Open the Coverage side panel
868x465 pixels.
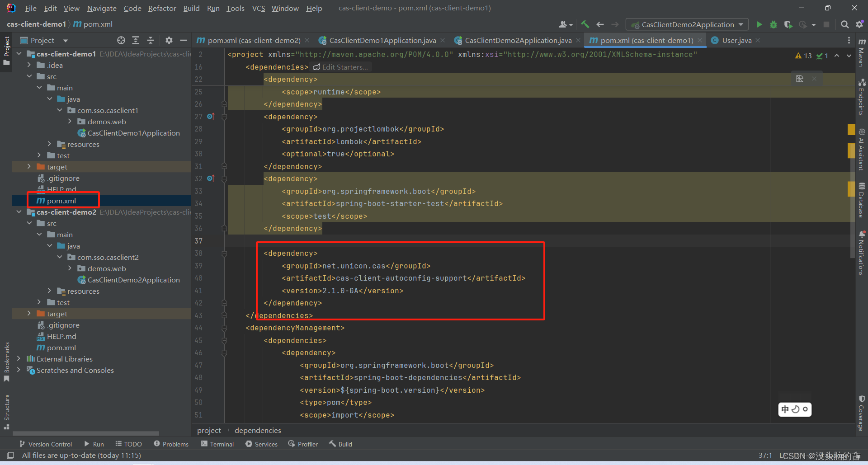coord(862,413)
